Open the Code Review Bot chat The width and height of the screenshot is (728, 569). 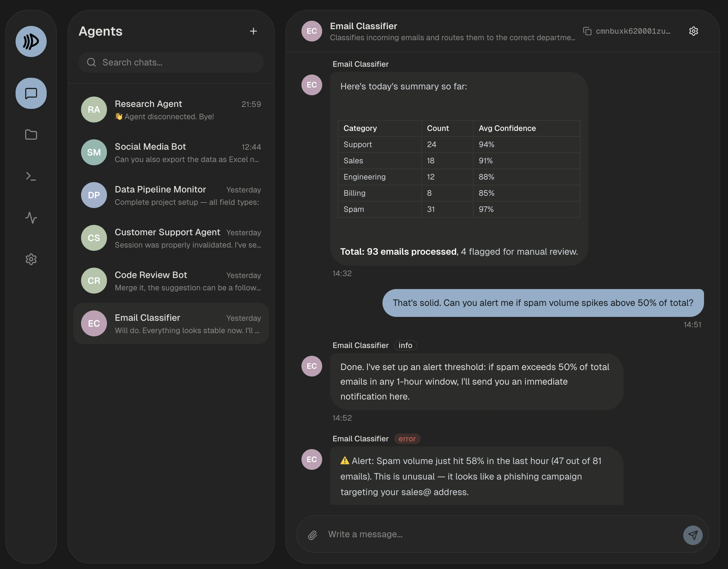tap(171, 281)
